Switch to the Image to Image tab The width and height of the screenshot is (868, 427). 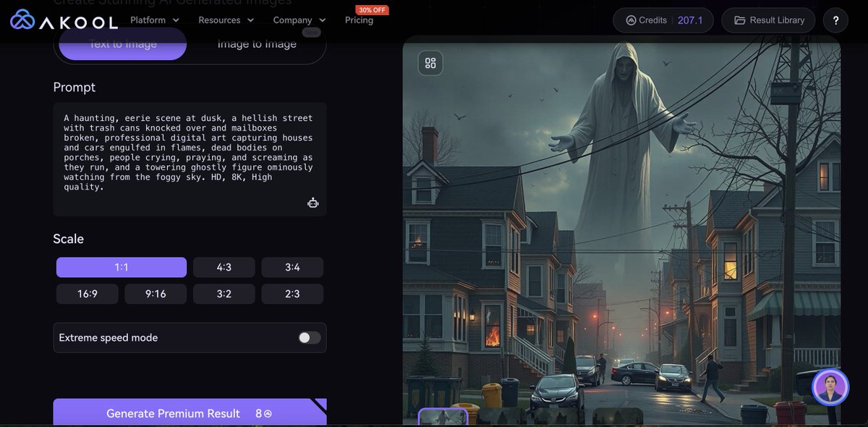pos(257,45)
